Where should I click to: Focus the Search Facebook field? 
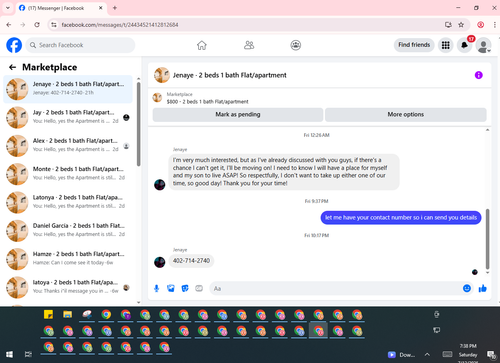80,45
